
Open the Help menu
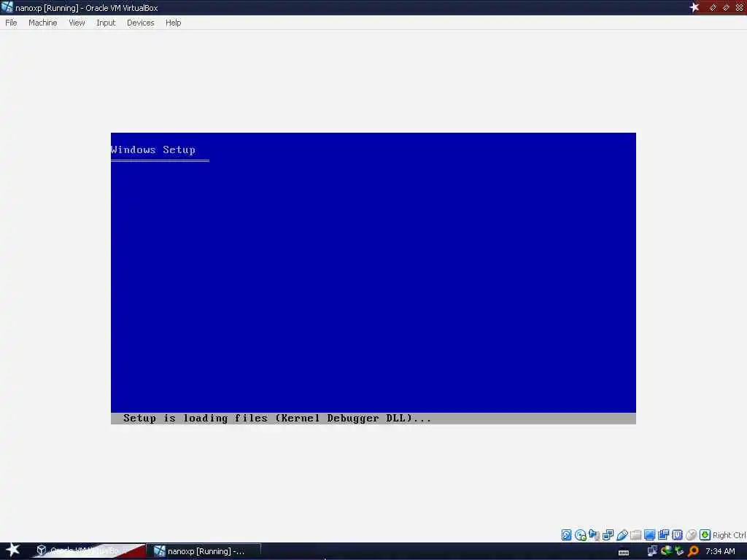(x=174, y=23)
